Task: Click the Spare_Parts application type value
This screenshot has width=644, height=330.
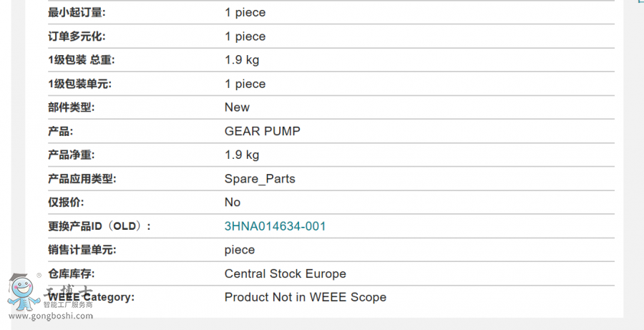Action: (x=260, y=179)
